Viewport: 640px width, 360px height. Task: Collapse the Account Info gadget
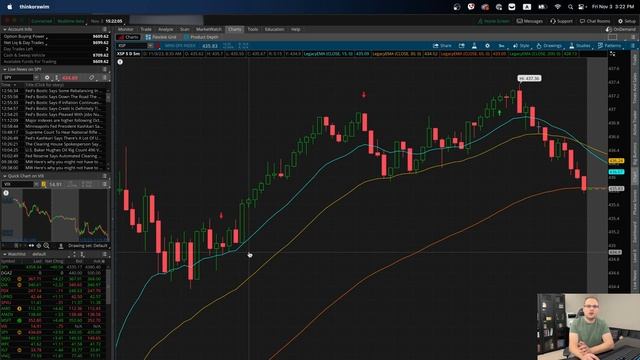pos(5,29)
